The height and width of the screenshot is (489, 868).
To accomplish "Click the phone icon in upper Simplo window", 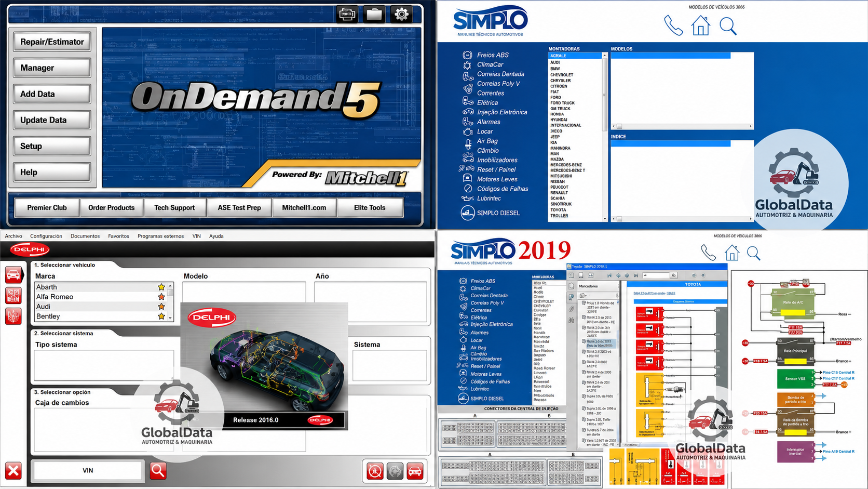I will click(x=673, y=25).
